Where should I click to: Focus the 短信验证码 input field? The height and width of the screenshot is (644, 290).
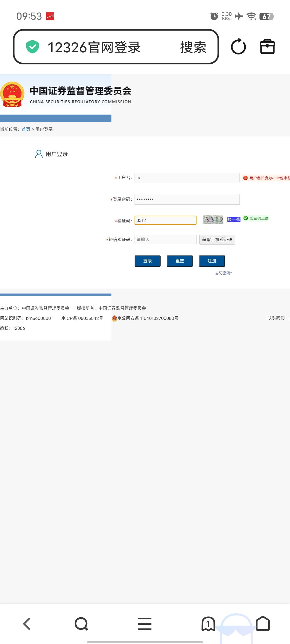click(x=165, y=239)
